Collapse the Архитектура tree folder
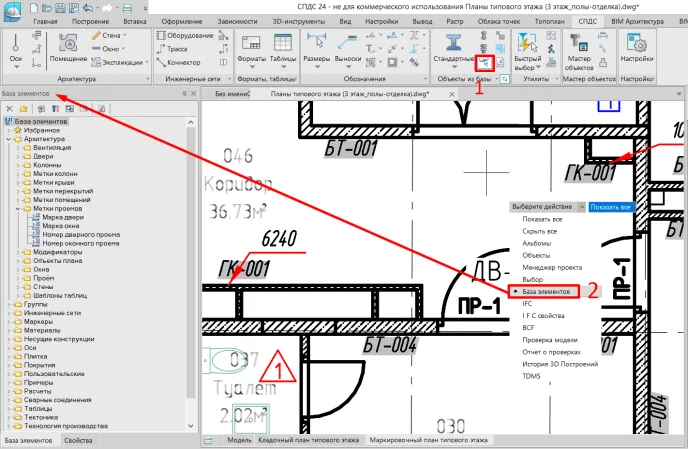This screenshot has height=449, width=688. tap(9, 141)
